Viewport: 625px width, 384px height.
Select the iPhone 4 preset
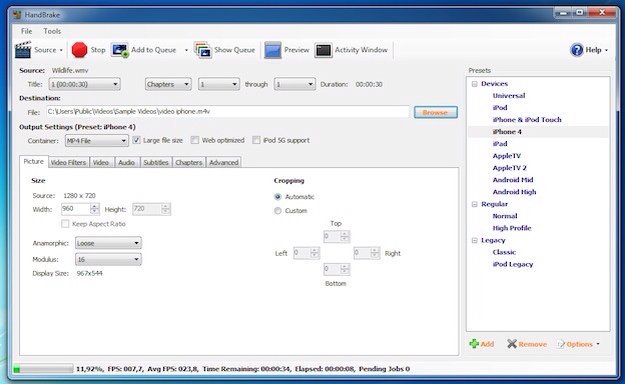(507, 132)
